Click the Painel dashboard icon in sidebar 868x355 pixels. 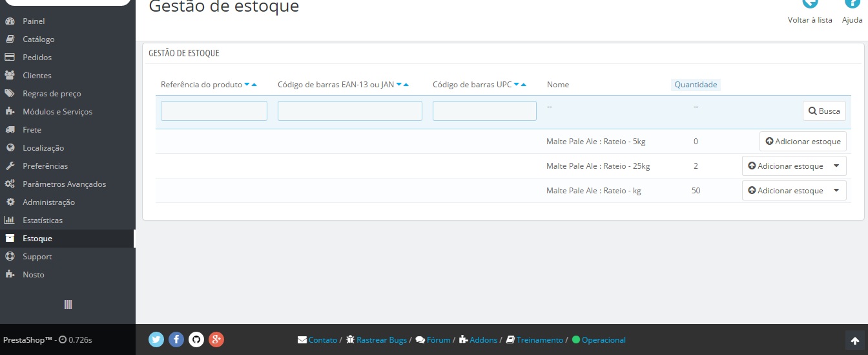10,21
